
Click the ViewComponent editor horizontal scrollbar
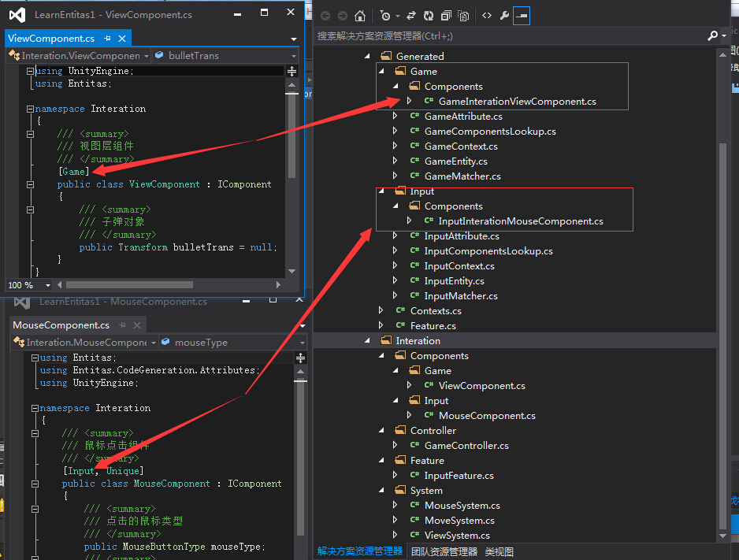[x=129, y=285]
